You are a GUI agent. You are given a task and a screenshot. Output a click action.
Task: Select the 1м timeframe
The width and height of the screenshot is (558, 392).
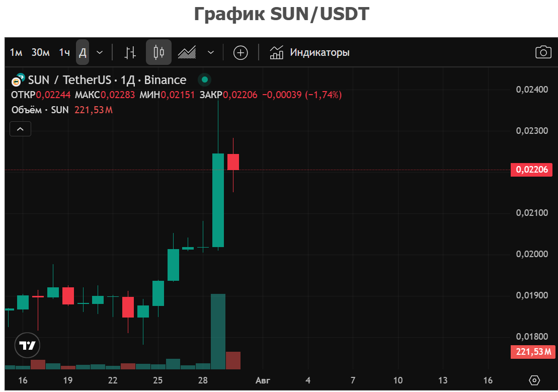[x=16, y=53]
